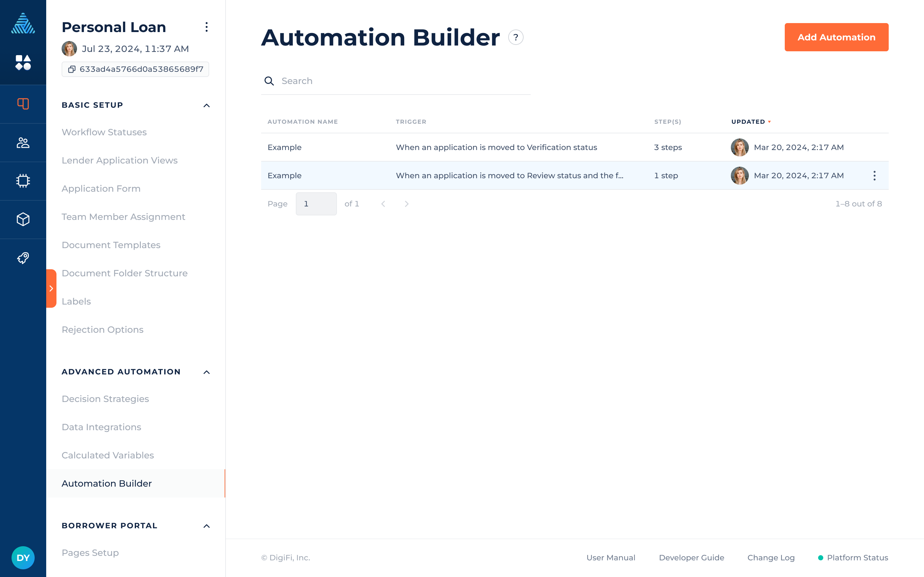The width and height of the screenshot is (924, 577).
Task: Open Workflow Statuses settings
Action: click(104, 132)
